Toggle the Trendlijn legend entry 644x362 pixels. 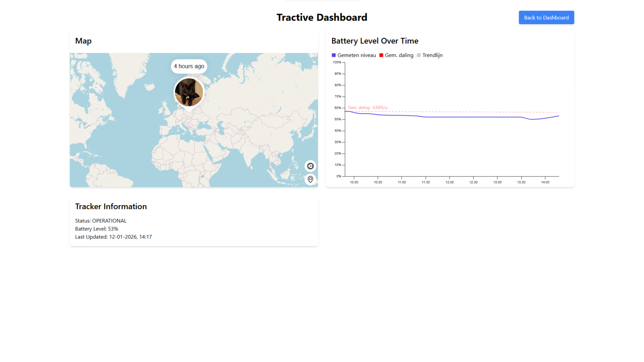(432, 55)
